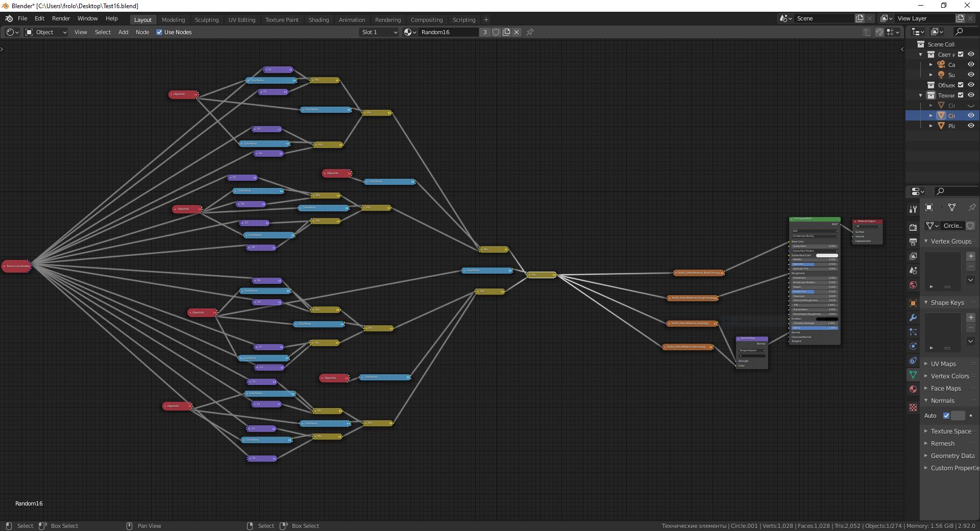Open the snapping options dropdown in node editor
The image size is (980, 531).
[x=893, y=32]
